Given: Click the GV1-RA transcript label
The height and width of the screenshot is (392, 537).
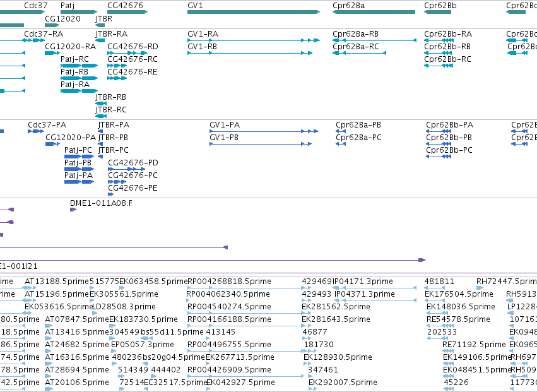Looking at the screenshot, I should pos(203,34).
